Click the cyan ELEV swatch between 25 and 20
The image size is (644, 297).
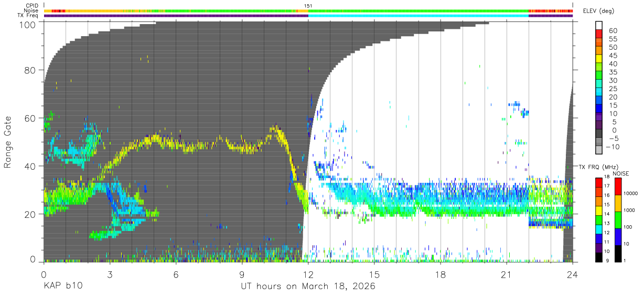point(599,93)
